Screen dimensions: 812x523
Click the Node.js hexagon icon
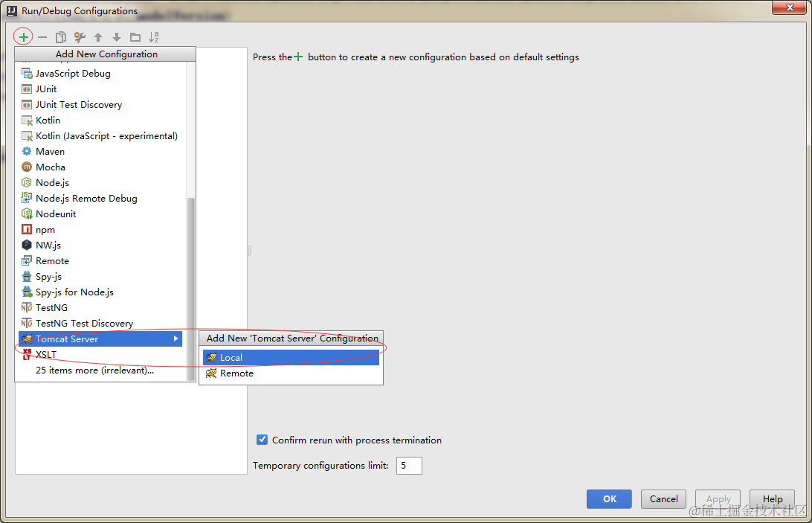point(27,182)
